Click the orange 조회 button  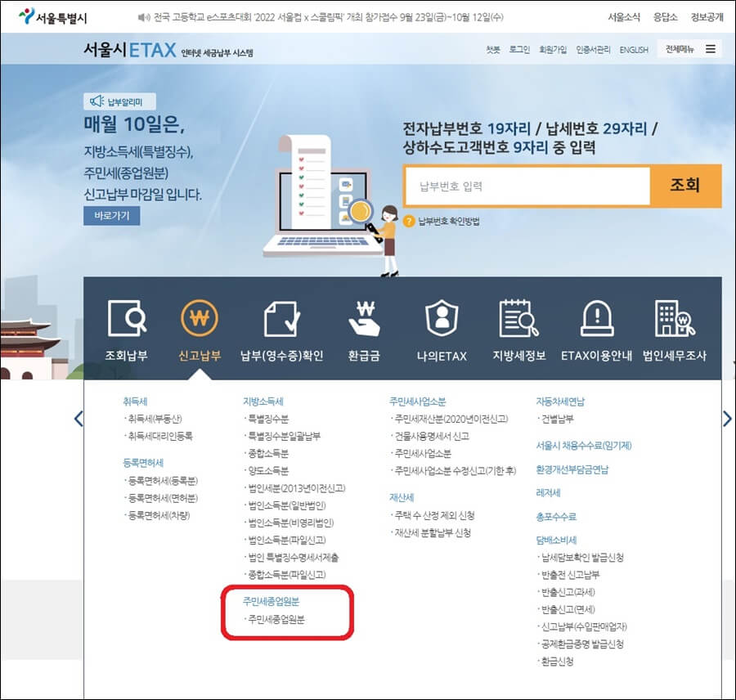point(685,186)
